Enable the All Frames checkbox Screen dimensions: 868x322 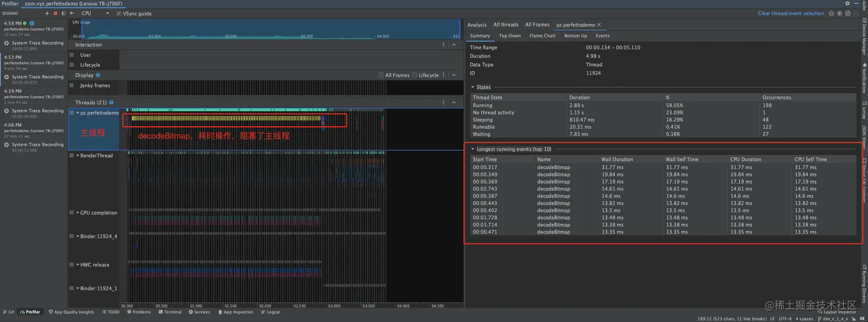click(381, 75)
